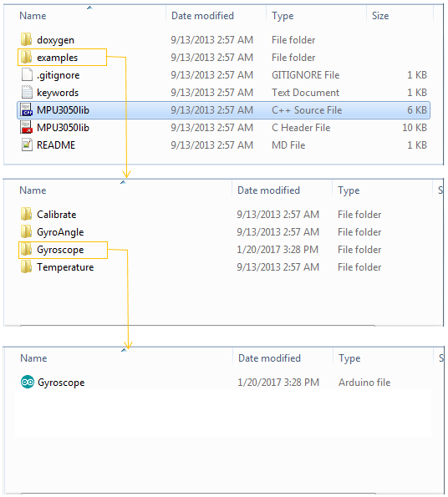Click the README MD file icon
The width and height of the screenshot is (448, 497).
27,145
